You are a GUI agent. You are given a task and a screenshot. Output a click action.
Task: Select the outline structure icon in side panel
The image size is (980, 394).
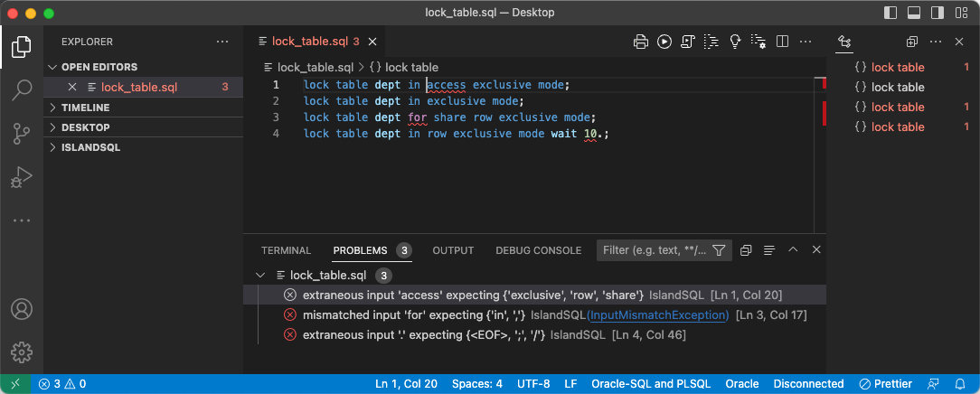(845, 42)
